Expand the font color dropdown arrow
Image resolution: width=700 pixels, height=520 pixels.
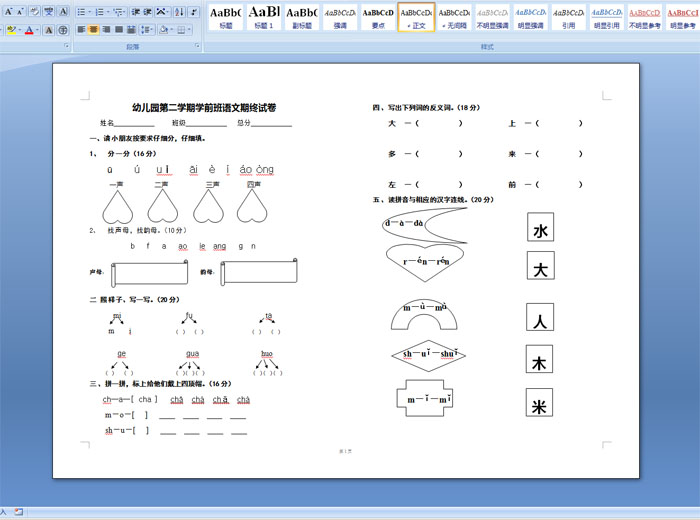[x=38, y=30]
